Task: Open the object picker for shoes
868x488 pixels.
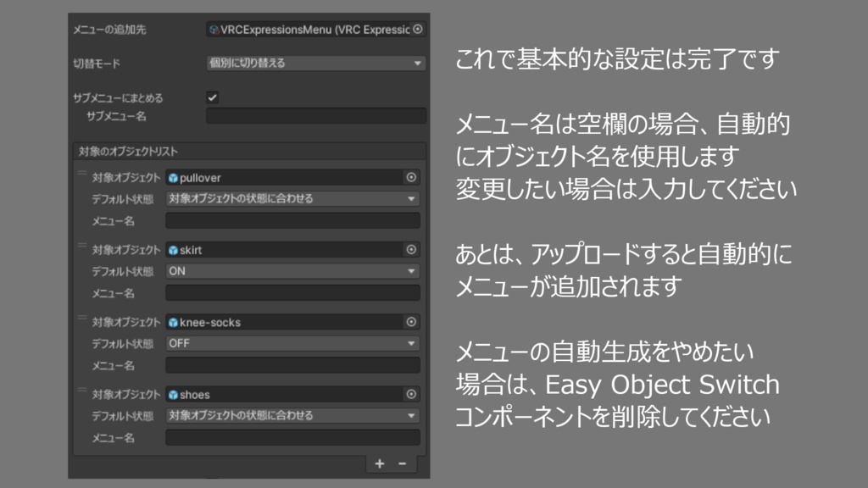Action: 410,394
